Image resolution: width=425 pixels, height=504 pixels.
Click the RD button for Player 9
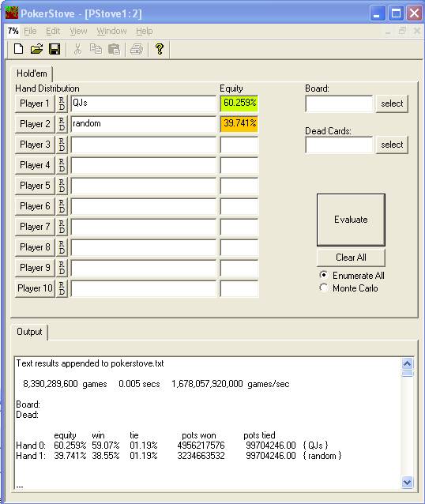62,268
